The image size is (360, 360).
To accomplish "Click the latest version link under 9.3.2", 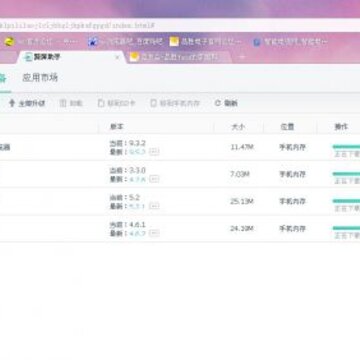I will point(138,152).
